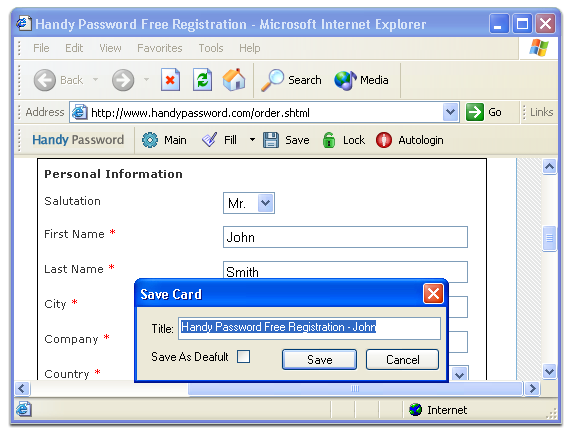This screenshot has height=433, width=569.
Task: Click the Save floppy disk toolbar icon
Action: [x=271, y=140]
